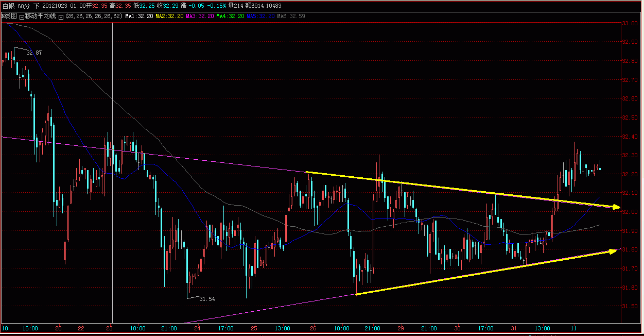Click the open price 开32.35
This screenshot has height=336, width=644.
(x=97, y=6)
